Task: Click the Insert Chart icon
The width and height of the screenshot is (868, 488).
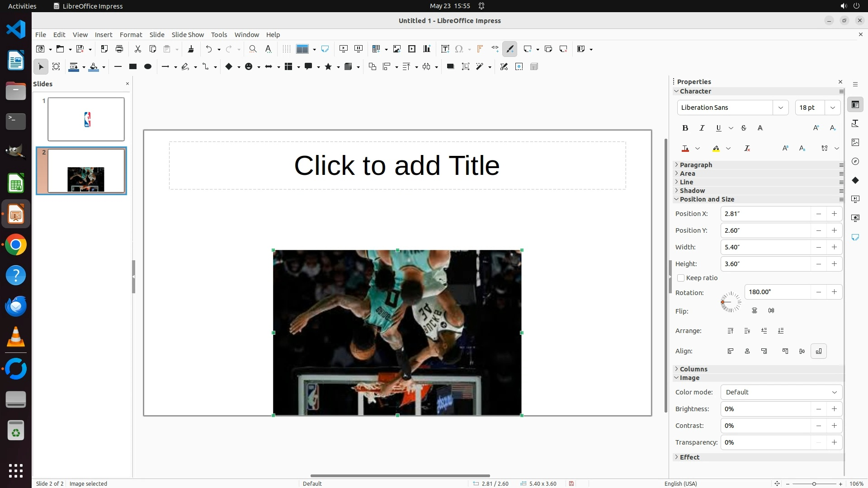Action: tap(426, 49)
